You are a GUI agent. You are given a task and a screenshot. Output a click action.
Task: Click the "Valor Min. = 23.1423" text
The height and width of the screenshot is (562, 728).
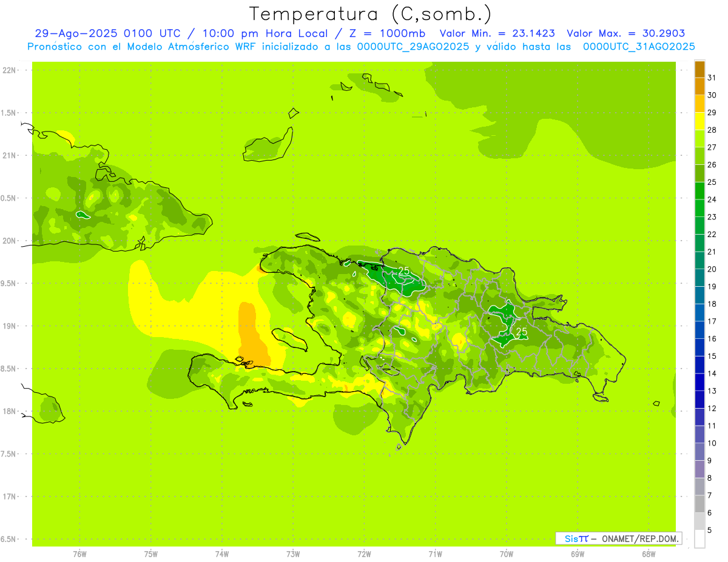[x=497, y=33]
